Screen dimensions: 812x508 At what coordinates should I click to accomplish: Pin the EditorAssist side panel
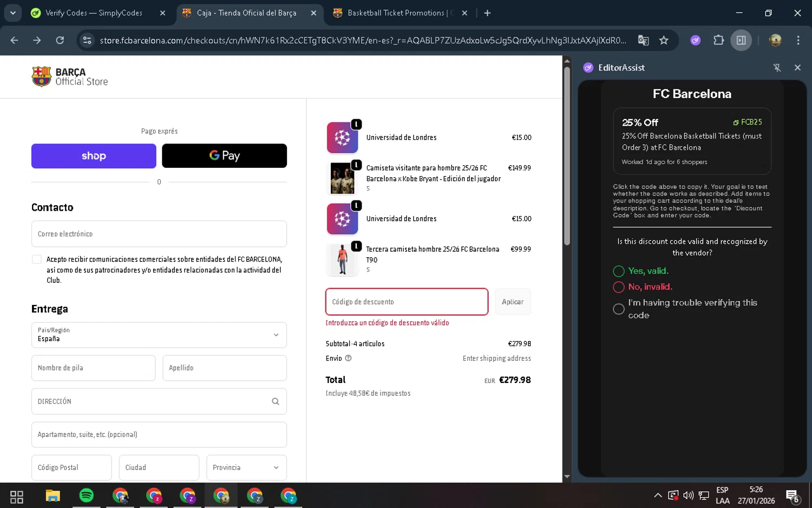tap(777, 68)
